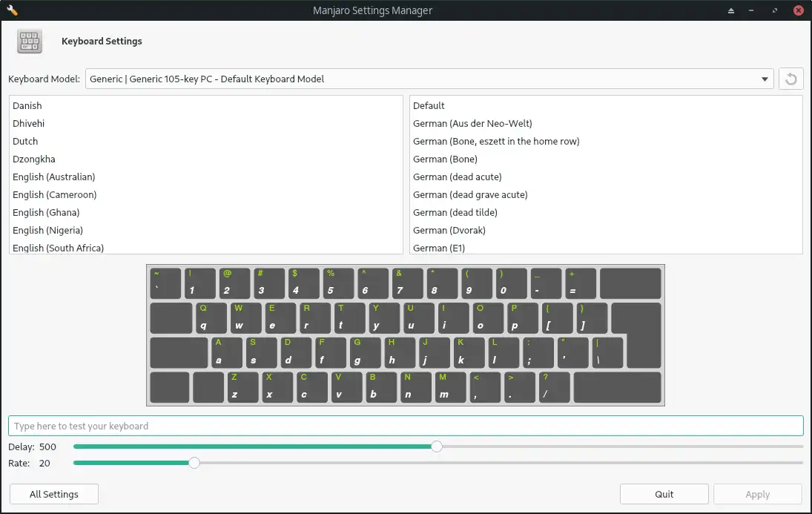Select the Default variant
The height and width of the screenshot is (514, 812).
click(606, 106)
